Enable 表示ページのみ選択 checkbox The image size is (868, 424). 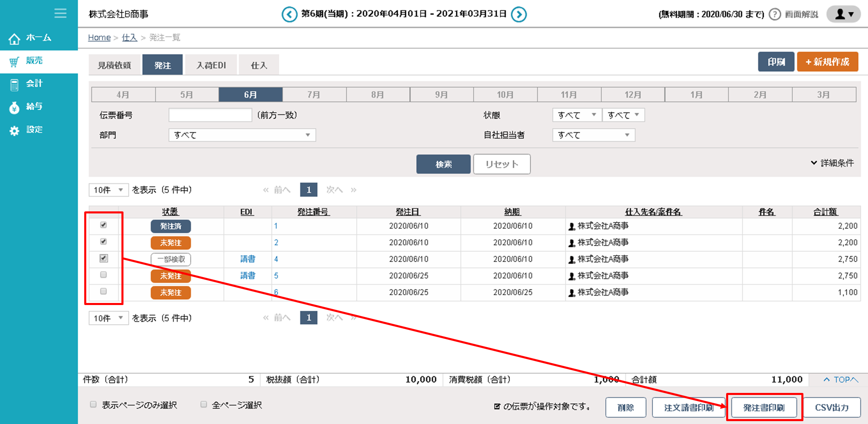pos(93,404)
